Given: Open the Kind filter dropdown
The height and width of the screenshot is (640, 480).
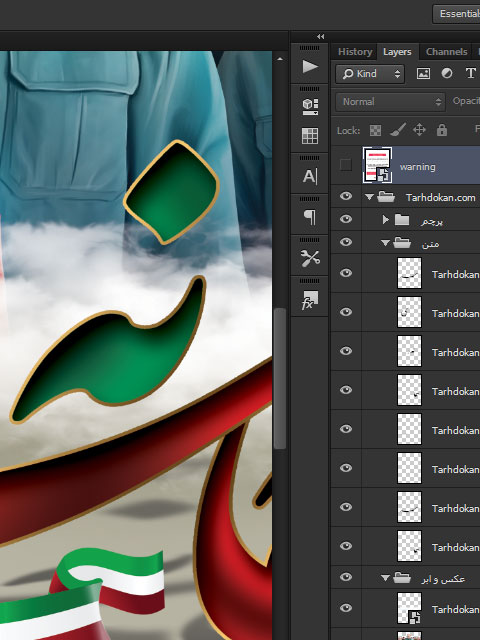Looking at the screenshot, I should [x=370, y=74].
